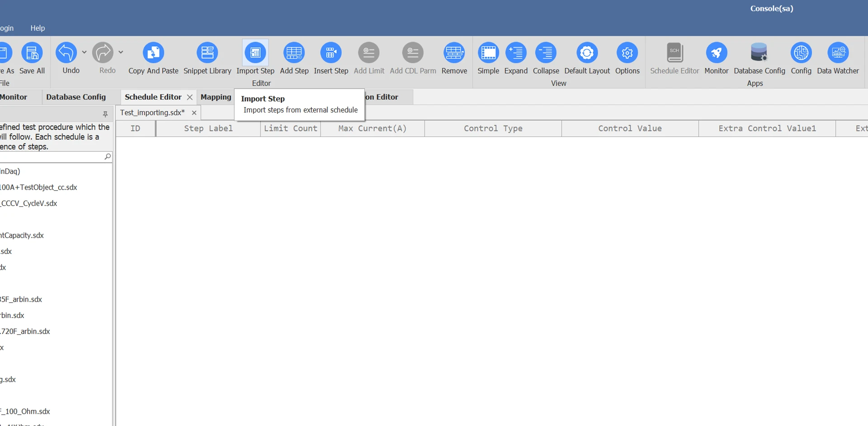Click the Limit Count column header

pos(290,129)
